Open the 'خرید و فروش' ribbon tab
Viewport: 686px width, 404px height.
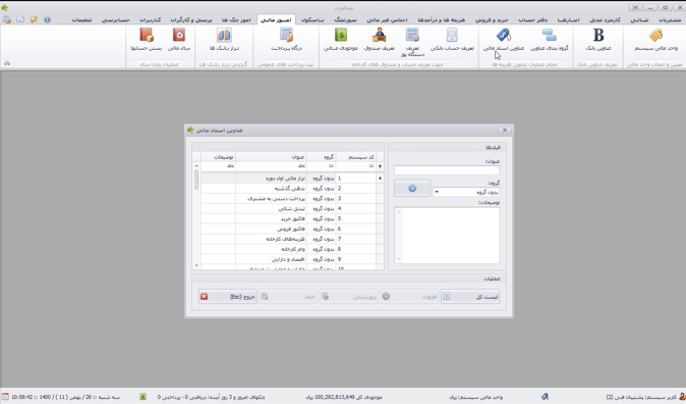[x=492, y=20]
